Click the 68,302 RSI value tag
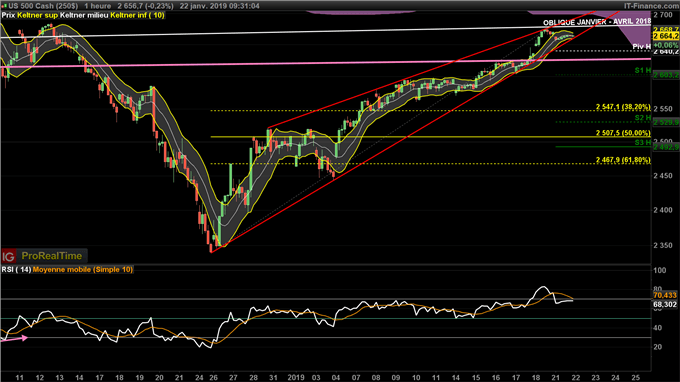The width and height of the screenshot is (680, 382). (665, 305)
